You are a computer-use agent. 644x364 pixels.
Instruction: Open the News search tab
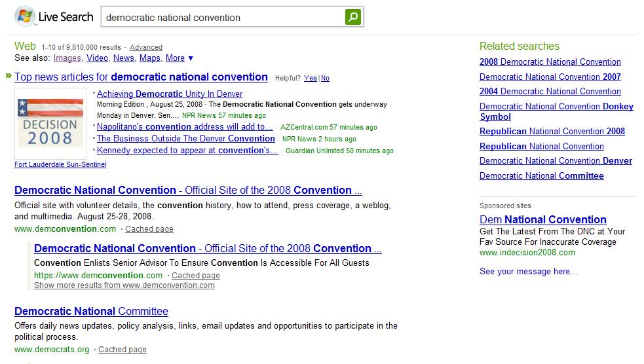124,58
